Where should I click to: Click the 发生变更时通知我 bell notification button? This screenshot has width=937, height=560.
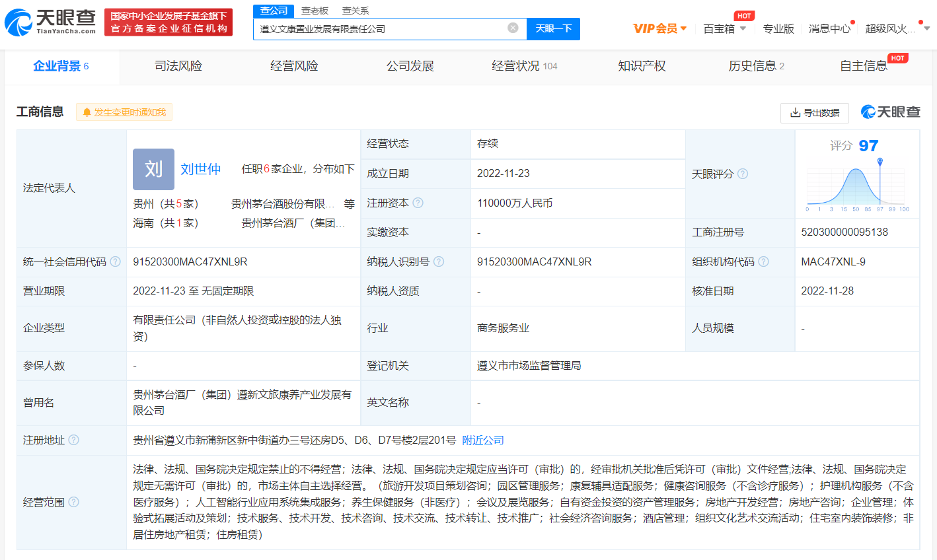pos(124,112)
